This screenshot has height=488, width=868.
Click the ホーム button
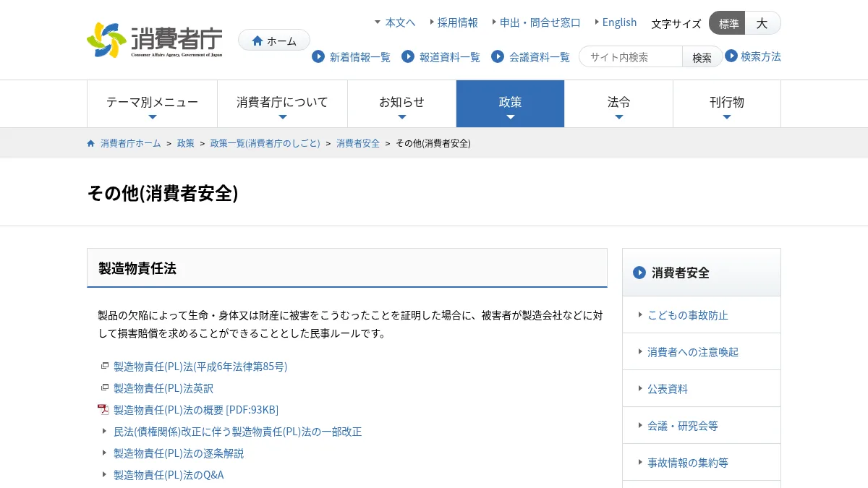coord(274,40)
